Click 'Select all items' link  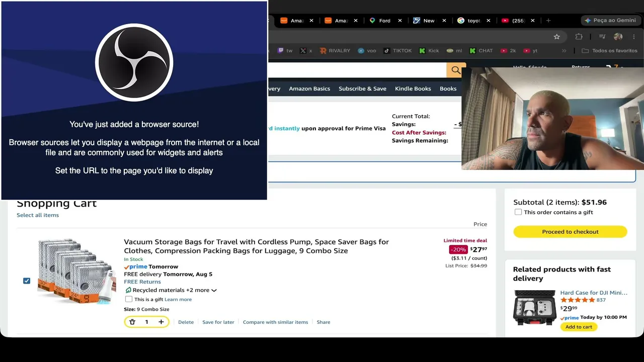(x=38, y=215)
